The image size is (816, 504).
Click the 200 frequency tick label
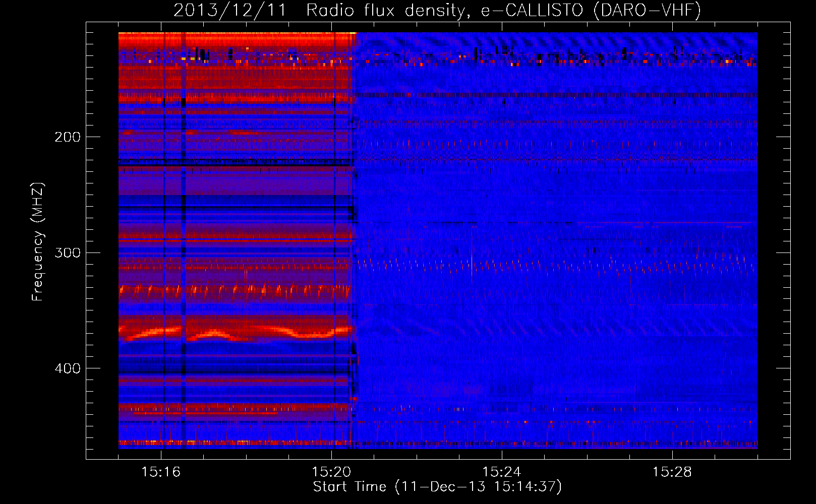point(68,137)
